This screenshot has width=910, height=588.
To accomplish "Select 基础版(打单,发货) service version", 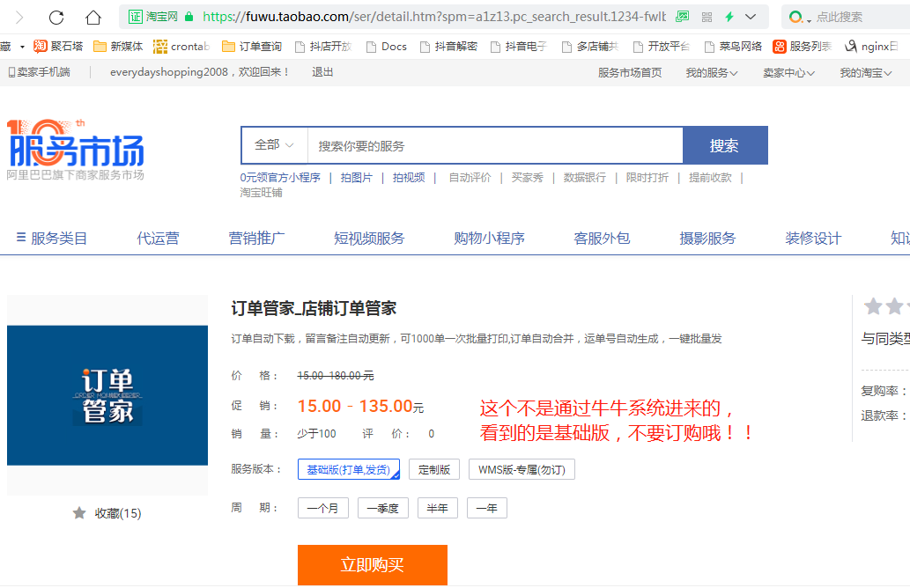I will click(x=348, y=469).
